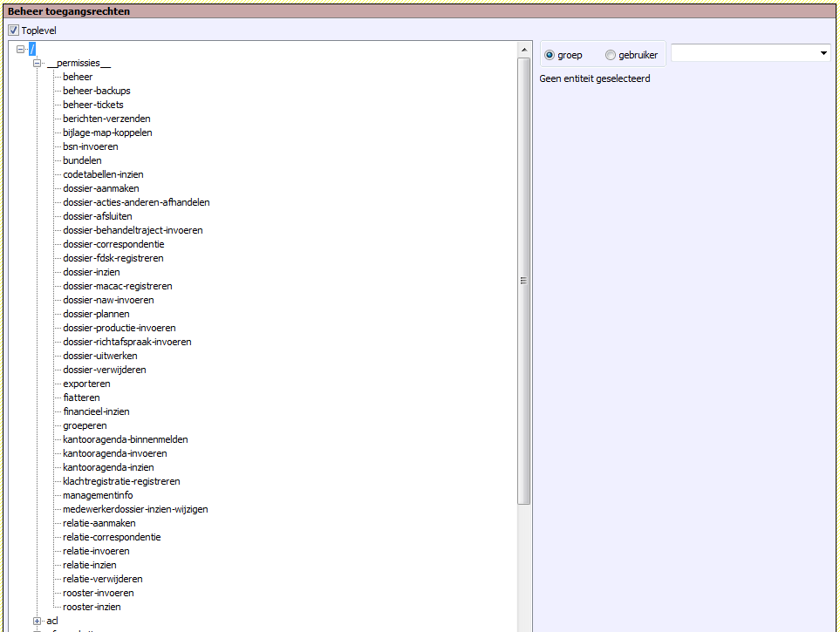The width and height of the screenshot is (840, 632).
Task: Select the groep radio button
Action: pos(550,55)
